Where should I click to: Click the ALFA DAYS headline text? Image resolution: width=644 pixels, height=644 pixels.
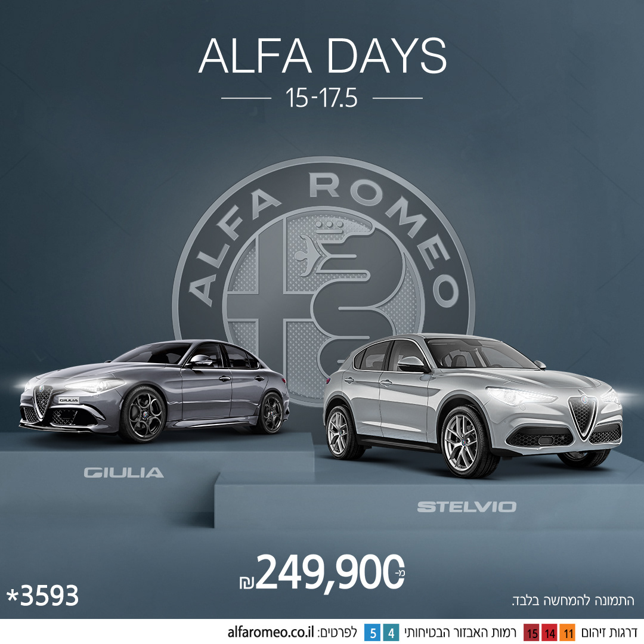coord(323,56)
